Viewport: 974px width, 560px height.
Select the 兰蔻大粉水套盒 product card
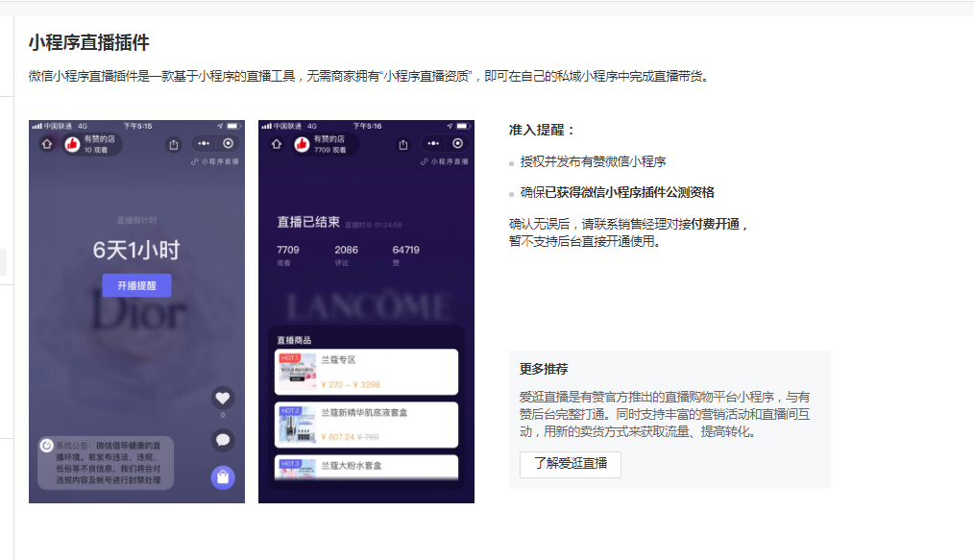[x=367, y=467]
